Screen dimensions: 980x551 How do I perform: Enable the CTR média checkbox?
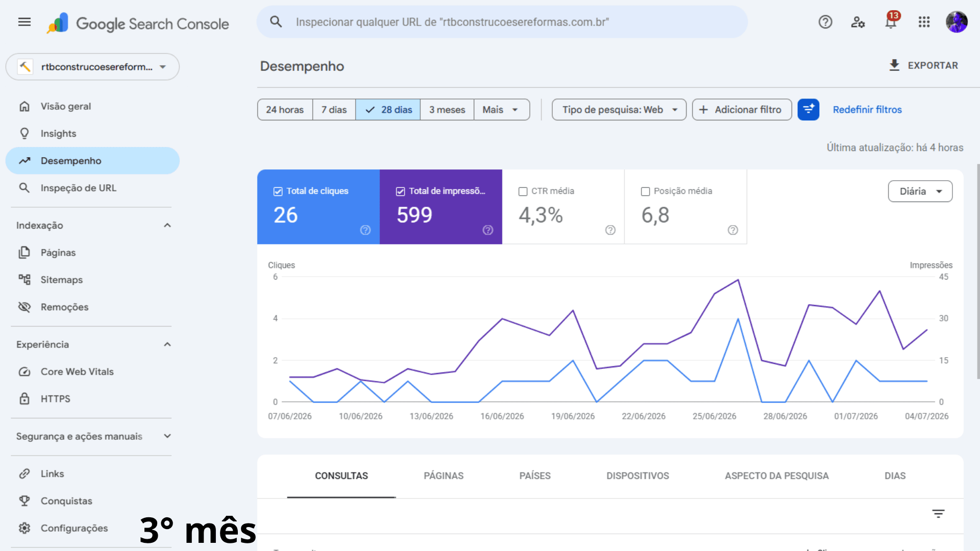click(523, 191)
